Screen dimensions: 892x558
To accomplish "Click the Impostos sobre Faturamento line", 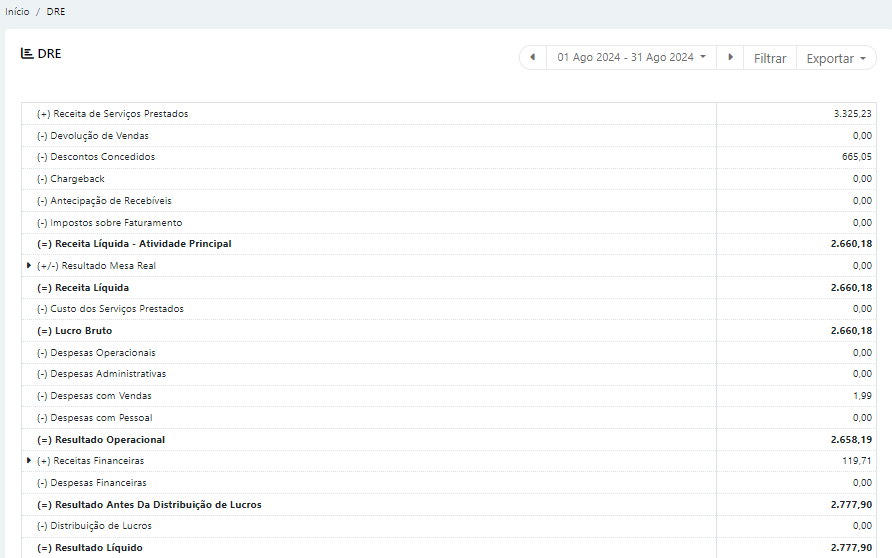I will [110, 223].
